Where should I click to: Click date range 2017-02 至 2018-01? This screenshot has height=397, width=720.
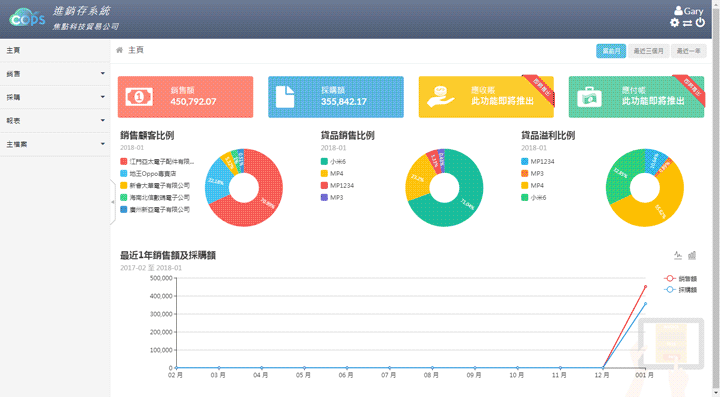(151, 268)
